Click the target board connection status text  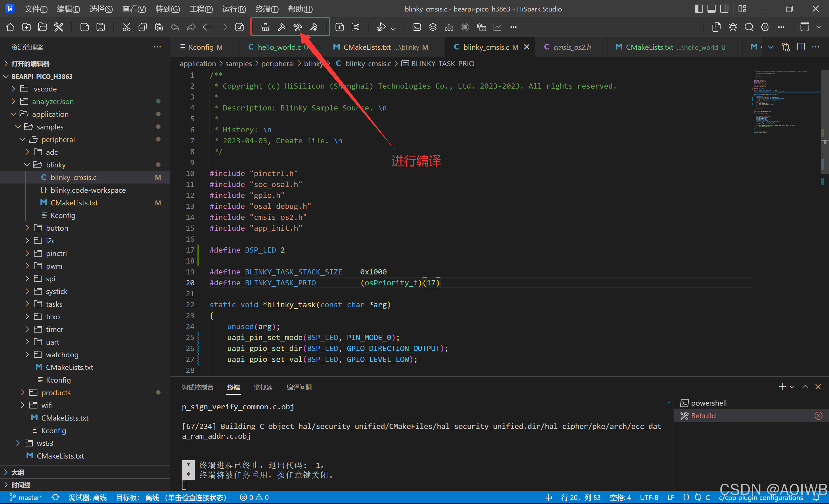point(171,498)
